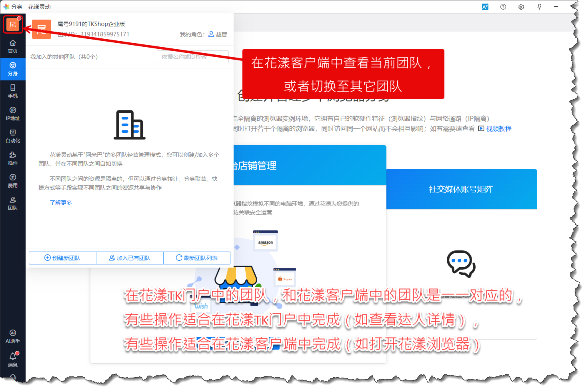Click 了解更多 link
Viewport: 588px width, 392px height.
point(61,203)
